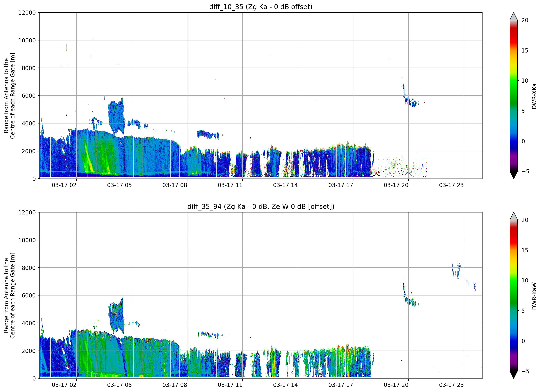Screen dimensions: 541x392
Task: Click the 12000 y-tick on top plot
Action: (x=27, y=13)
